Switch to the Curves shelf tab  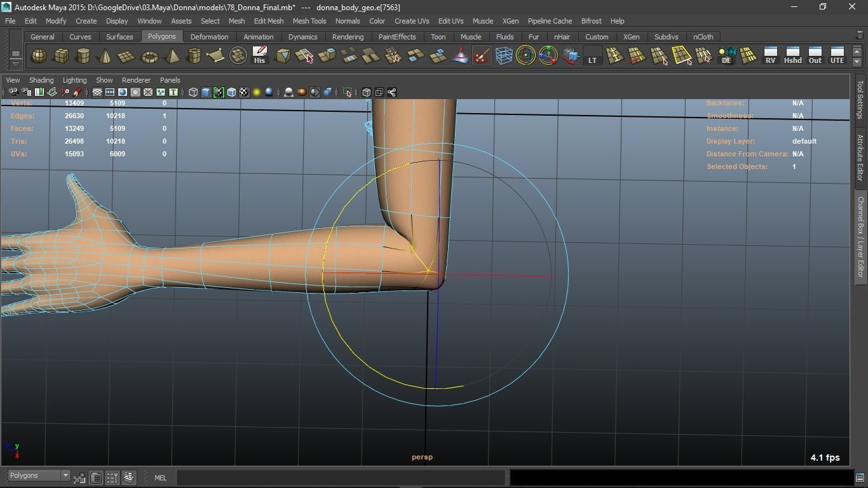tap(80, 37)
